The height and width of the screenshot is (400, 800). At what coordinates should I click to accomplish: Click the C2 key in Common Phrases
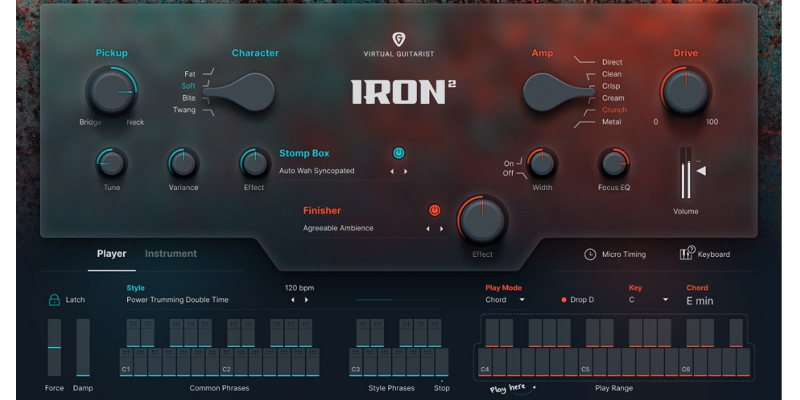(227, 363)
